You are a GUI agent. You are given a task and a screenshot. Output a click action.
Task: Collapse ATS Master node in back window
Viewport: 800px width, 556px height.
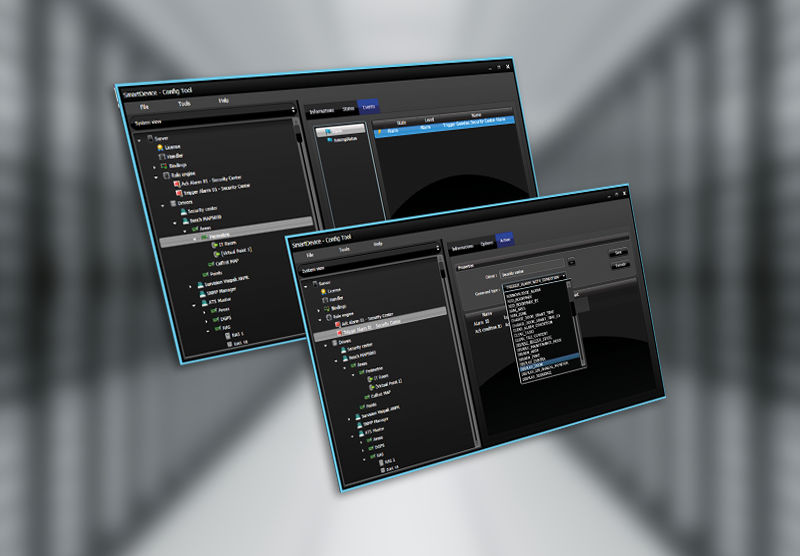194,305
